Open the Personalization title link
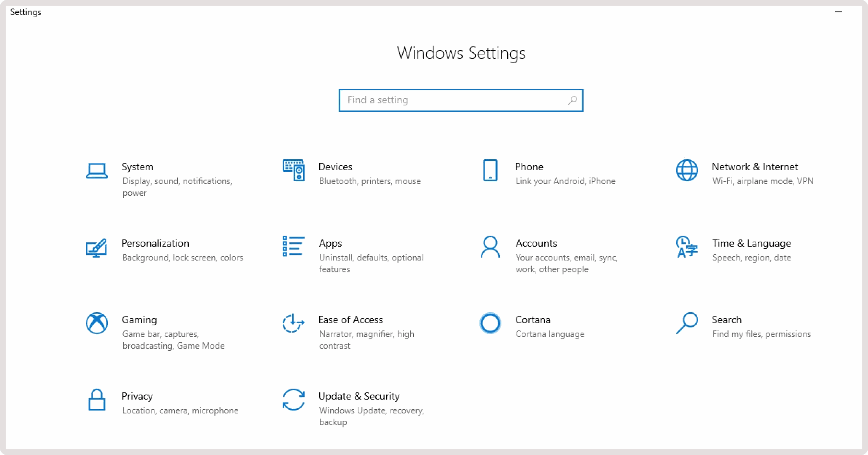 pyautogui.click(x=155, y=243)
